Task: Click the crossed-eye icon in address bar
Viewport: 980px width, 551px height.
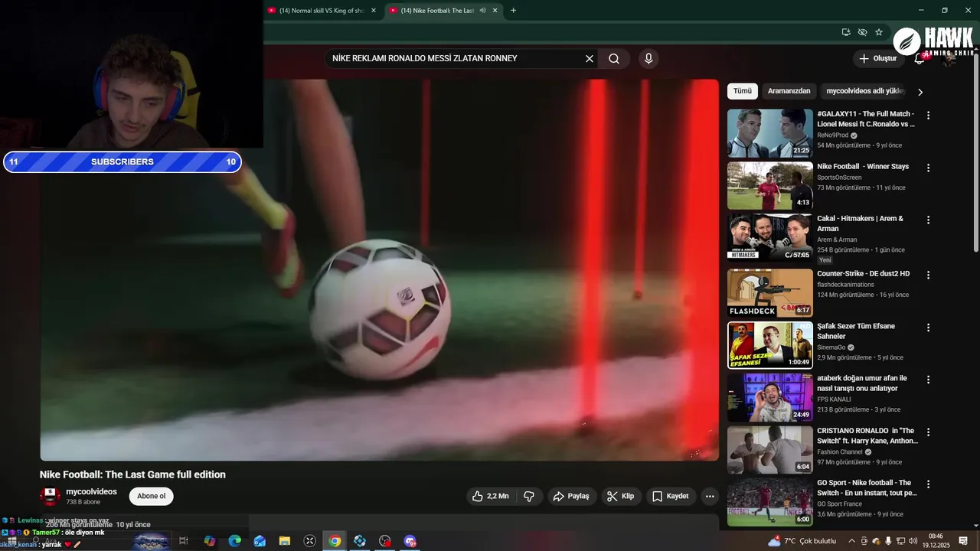Action: point(862,32)
